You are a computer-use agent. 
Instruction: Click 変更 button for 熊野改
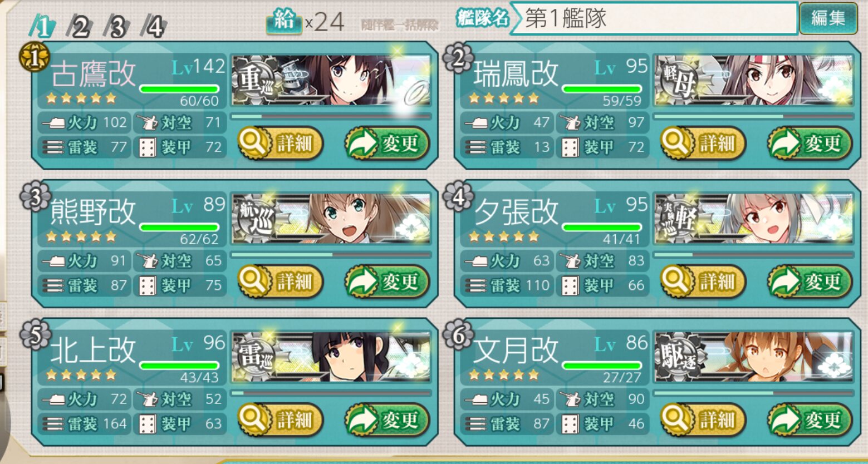pos(388,282)
